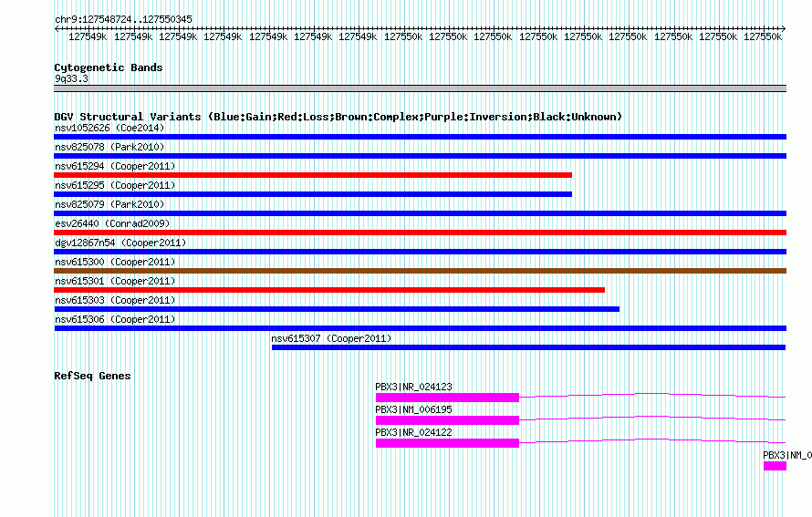
Task: Select the nsv825079 (Park2010) label
Action: [109, 204]
